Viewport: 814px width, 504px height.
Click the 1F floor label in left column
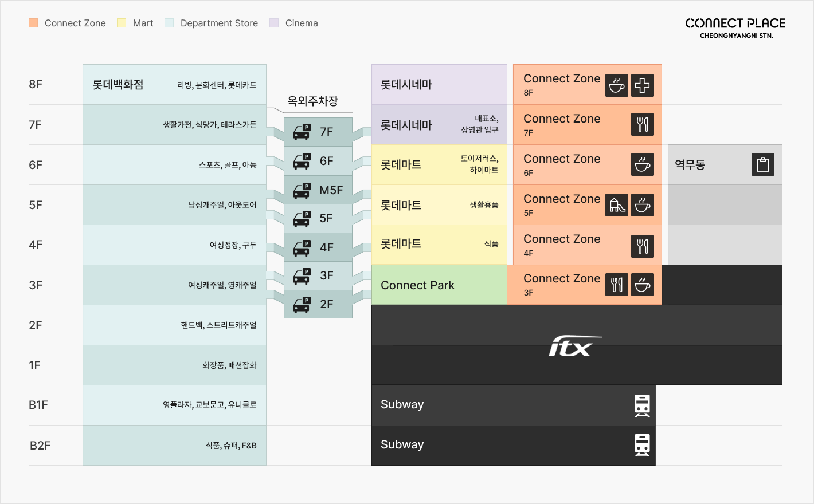click(x=34, y=365)
